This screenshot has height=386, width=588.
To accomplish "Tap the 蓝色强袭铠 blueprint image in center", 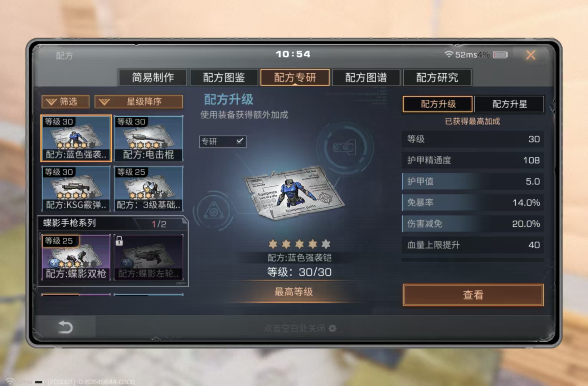I will coord(294,194).
